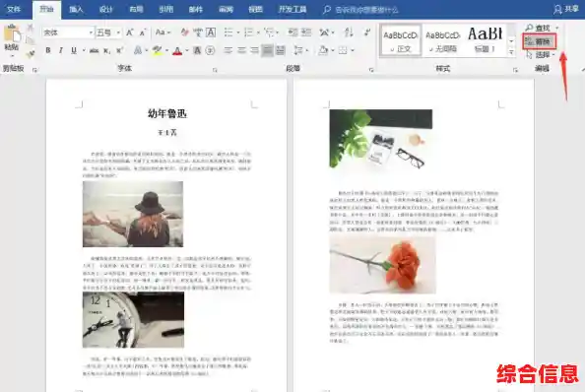
Task: Click the 选择 Select button
Action: (541, 55)
